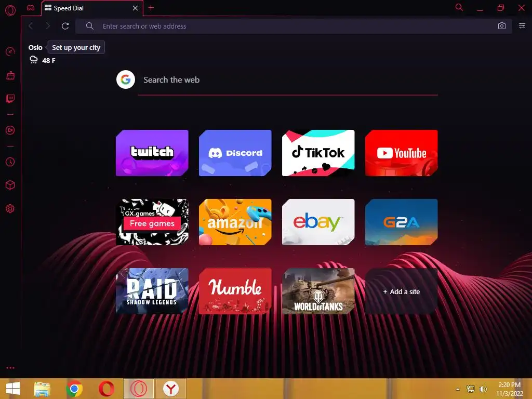Screen dimensions: 532x399
Task: Open the YouTube speed dial tile
Action: pyautogui.click(x=402, y=153)
